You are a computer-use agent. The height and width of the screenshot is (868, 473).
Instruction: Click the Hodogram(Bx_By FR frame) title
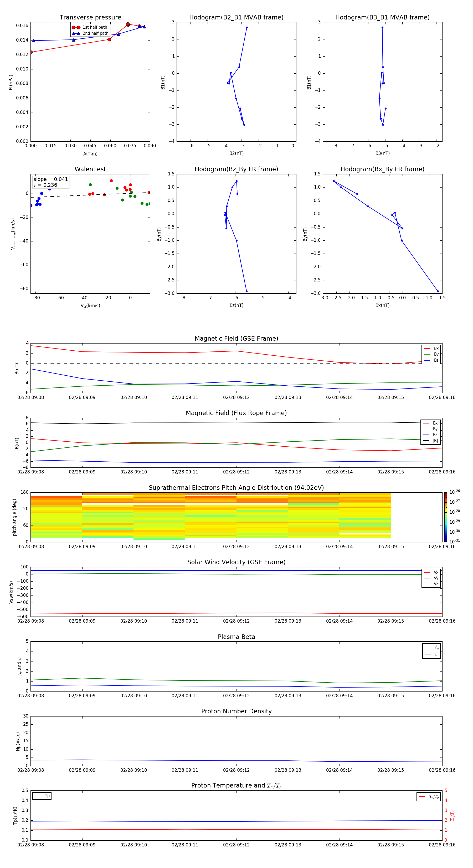point(382,169)
